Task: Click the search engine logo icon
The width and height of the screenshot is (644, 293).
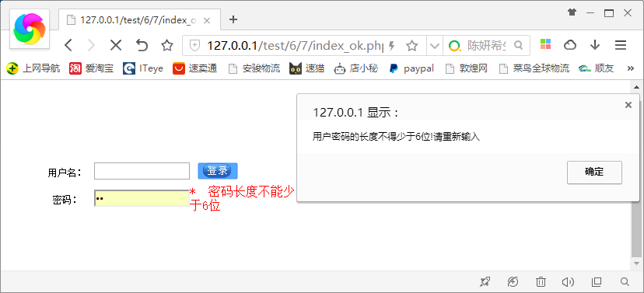Action: [455, 46]
